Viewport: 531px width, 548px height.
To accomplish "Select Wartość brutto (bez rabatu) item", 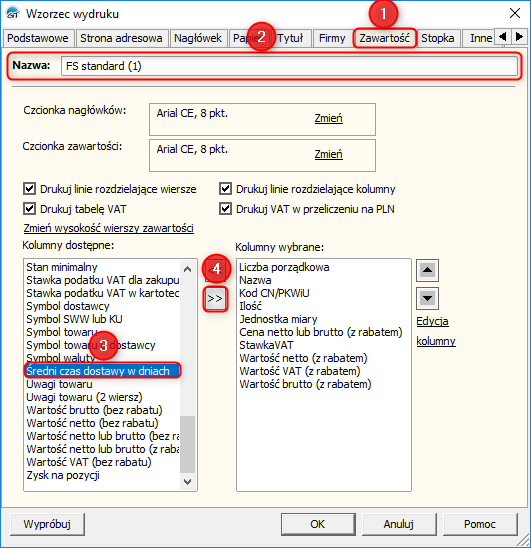I will (x=94, y=410).
